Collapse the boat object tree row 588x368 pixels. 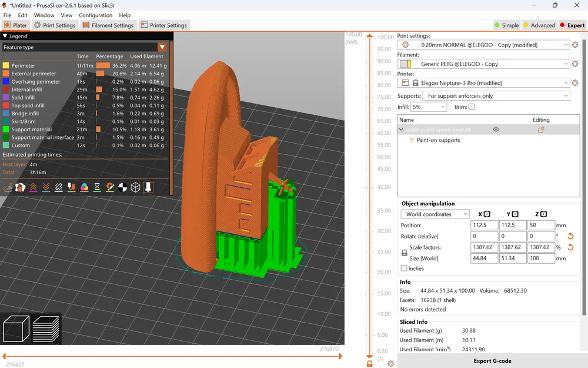tap(401, 130)
